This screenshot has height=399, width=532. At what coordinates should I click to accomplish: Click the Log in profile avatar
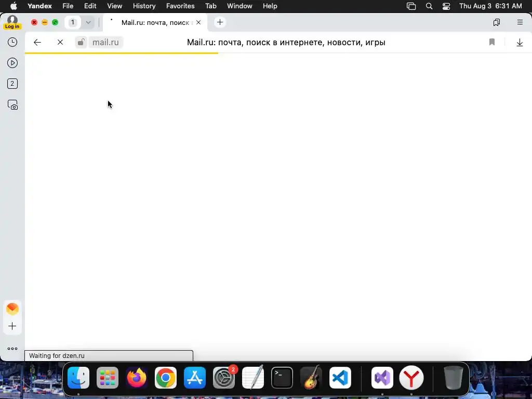(12, 22)
